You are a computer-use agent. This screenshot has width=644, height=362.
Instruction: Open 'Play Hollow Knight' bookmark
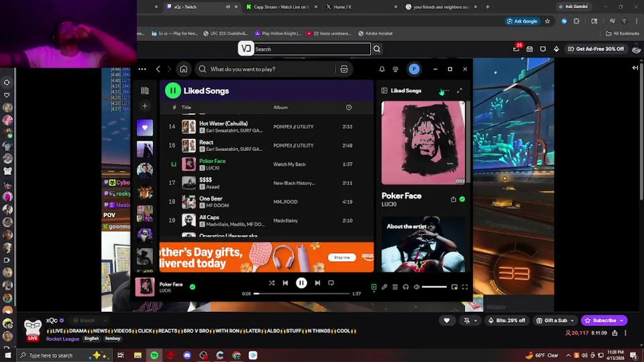point(277,33)
